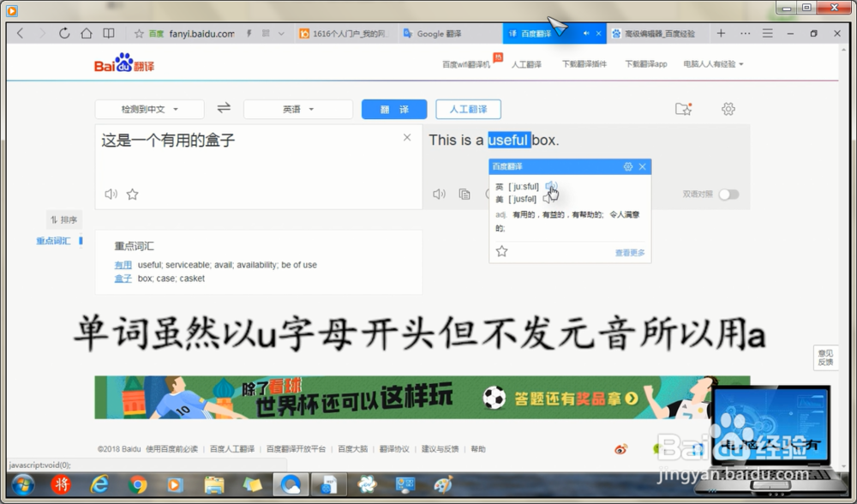857x504 pixels.
Task: Open a new tab with the plus icon
Action: [x=721, y=33]
